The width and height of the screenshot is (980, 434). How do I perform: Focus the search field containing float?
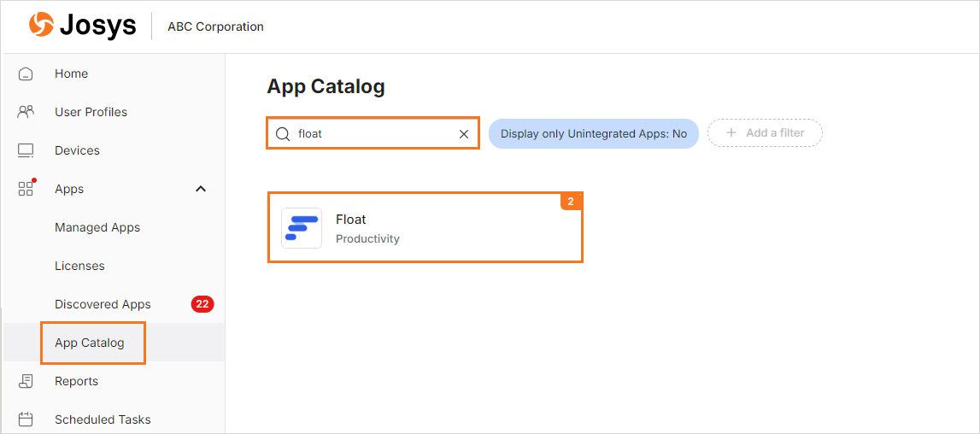[373, 134]
